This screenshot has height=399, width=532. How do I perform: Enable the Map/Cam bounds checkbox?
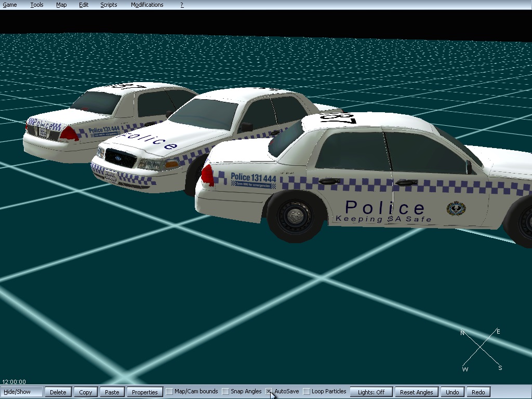pos(169,392)
